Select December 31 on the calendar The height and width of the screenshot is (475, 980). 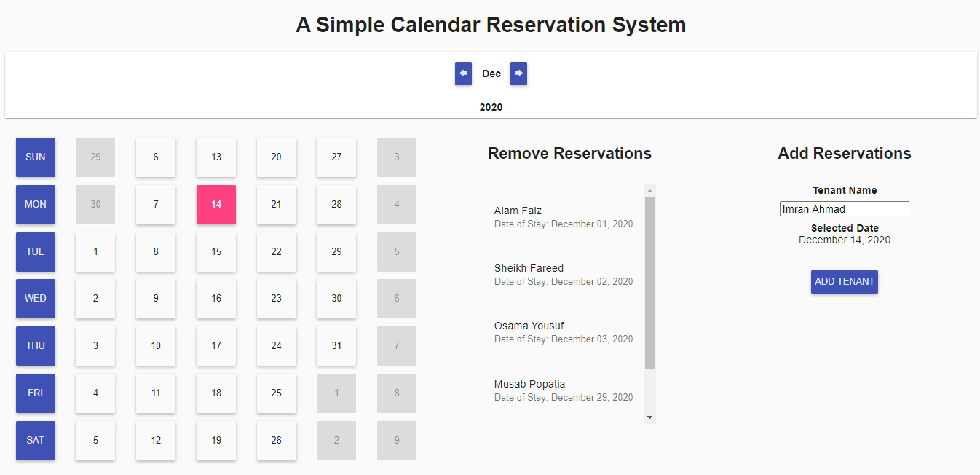(336, 345)
